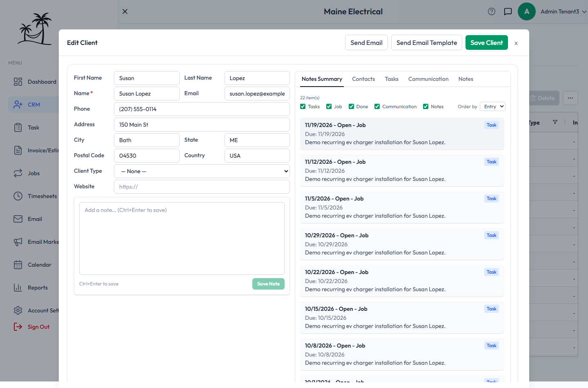The image size is (588, 388).
Task: Open the Email envelope icon
Action: (18, 219)
